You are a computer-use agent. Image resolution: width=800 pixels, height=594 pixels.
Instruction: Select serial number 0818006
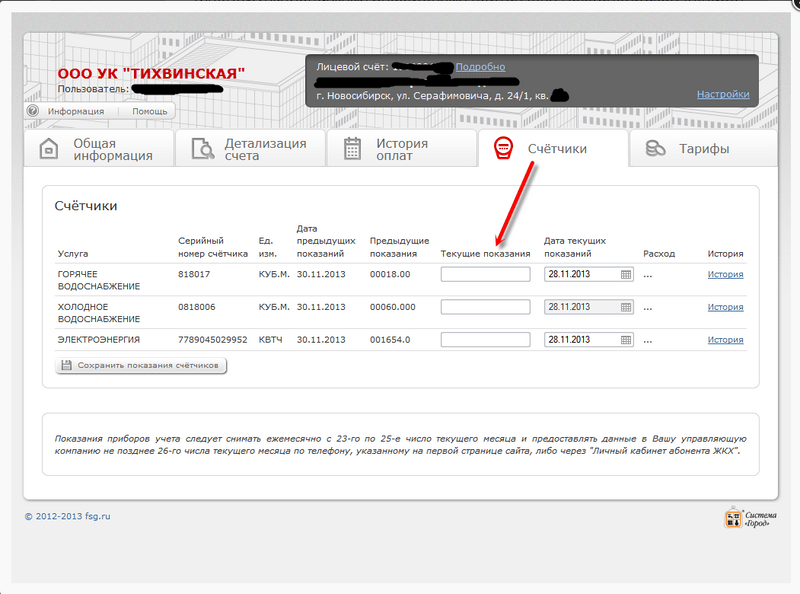[196, 307]
